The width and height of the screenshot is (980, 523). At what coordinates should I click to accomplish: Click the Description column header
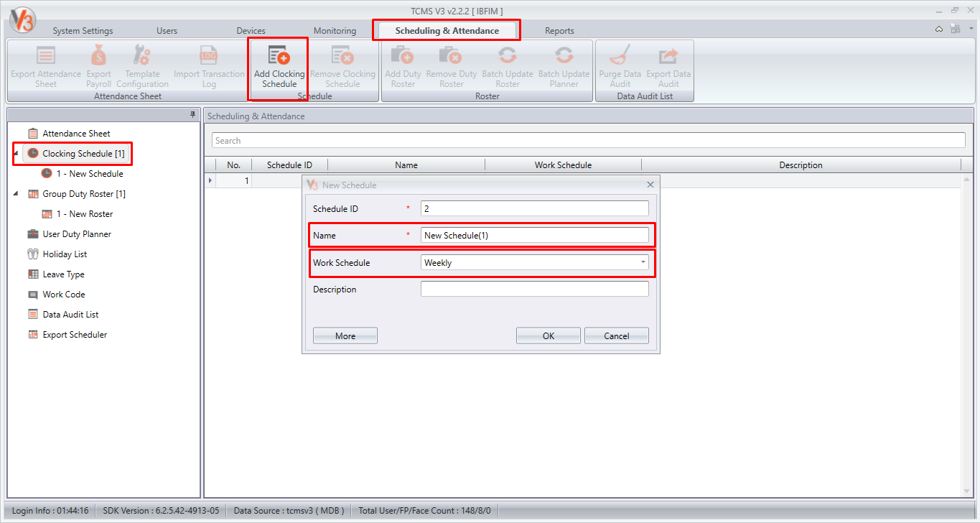tap(801, 165)
